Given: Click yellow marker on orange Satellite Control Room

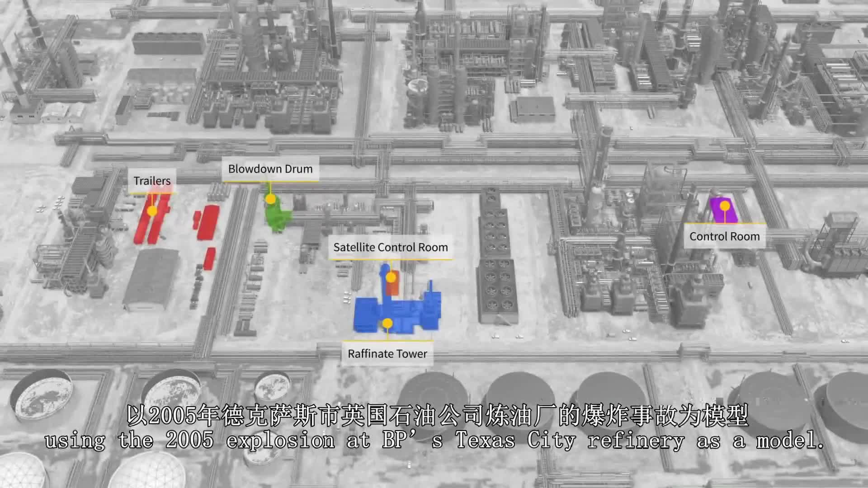Looking at the screenshot, I should [391, 277].
